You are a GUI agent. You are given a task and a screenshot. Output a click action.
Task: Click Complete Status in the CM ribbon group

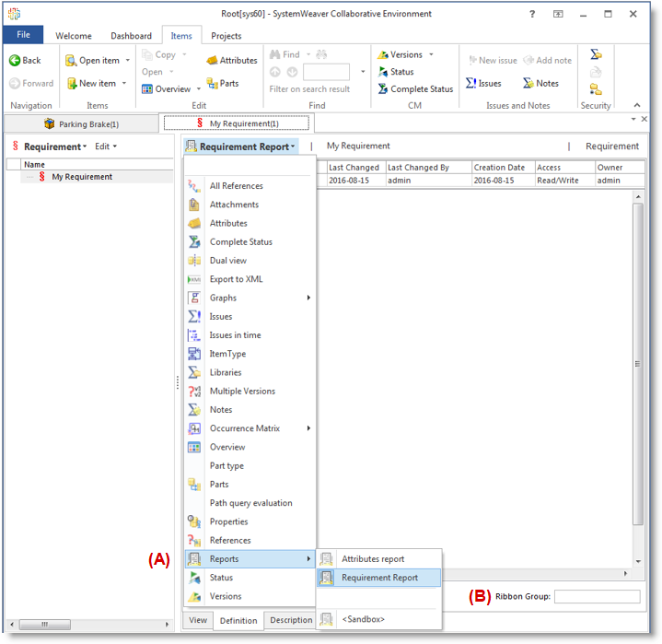coord(416,89)
